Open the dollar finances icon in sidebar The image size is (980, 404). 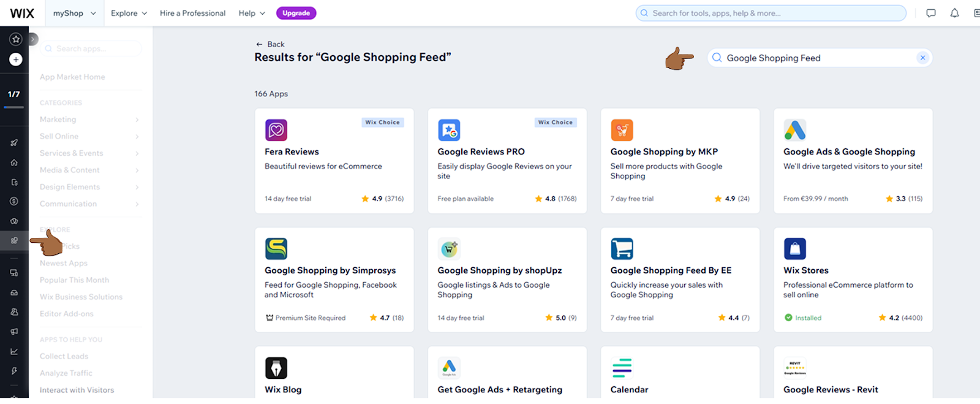click(14, 201)
